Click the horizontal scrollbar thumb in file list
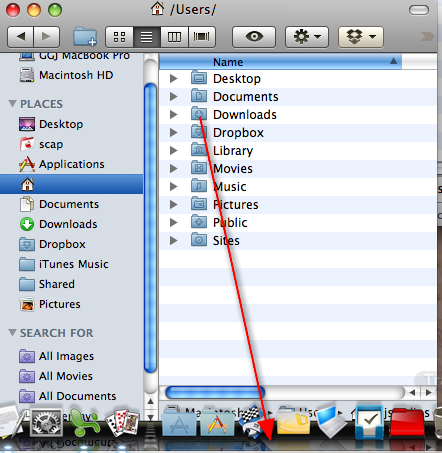This screenshot has width=442, height=453. [x=215, y=392]
